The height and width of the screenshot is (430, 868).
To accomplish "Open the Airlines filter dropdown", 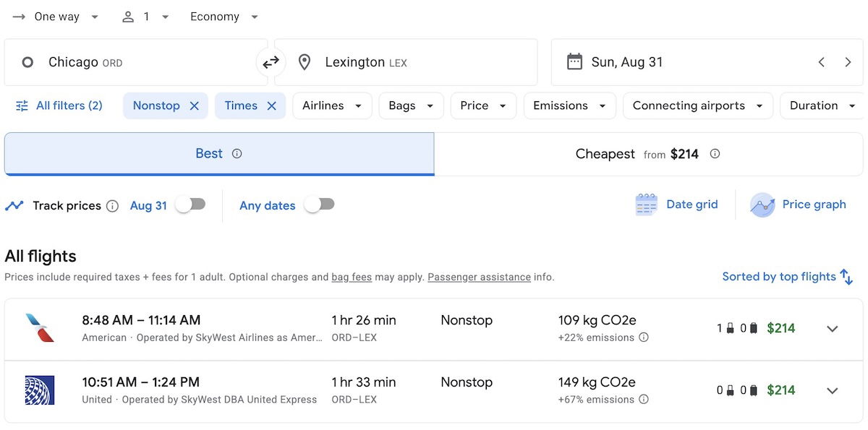I will pyautogui.click(x=332, y=106).
